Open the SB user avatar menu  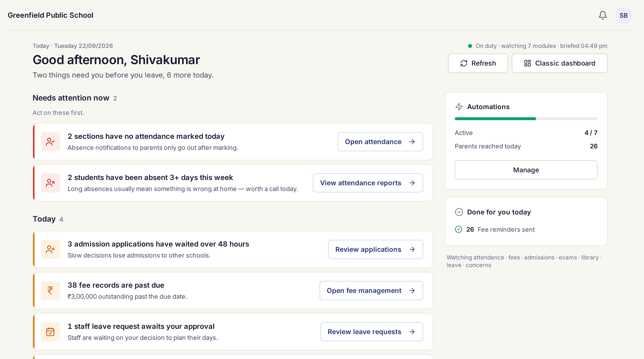coord(624,15)
